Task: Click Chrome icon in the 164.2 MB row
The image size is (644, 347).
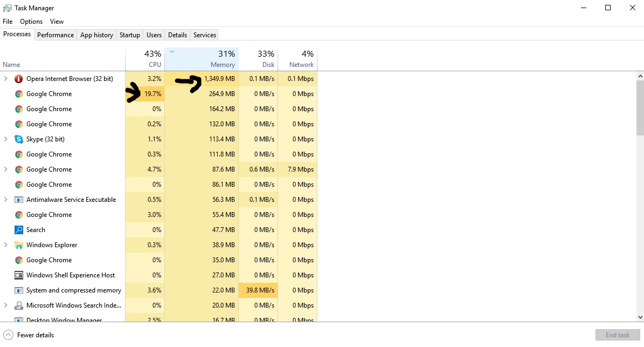Action: 18,109
